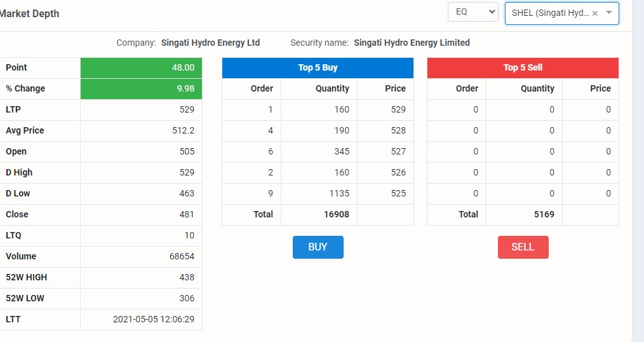Click the Close value 481
The image size is (644, 342).
(x=187, y=214)
